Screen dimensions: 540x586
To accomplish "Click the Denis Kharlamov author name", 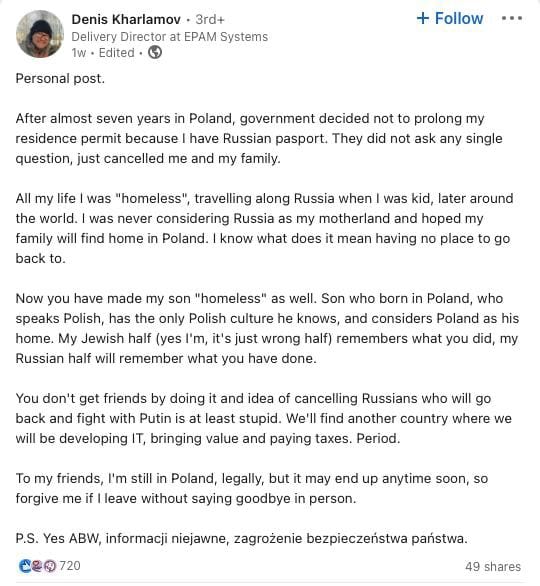I will pos(126,19).
